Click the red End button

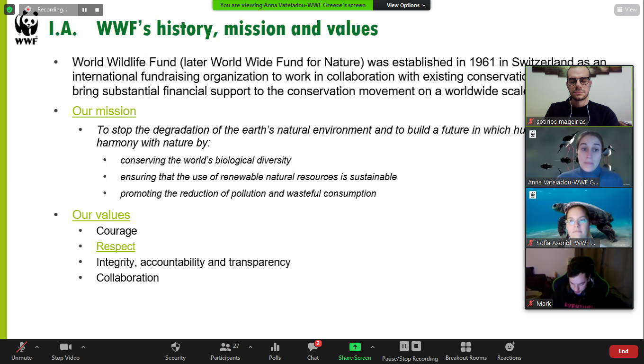click(x=623, y=351)
